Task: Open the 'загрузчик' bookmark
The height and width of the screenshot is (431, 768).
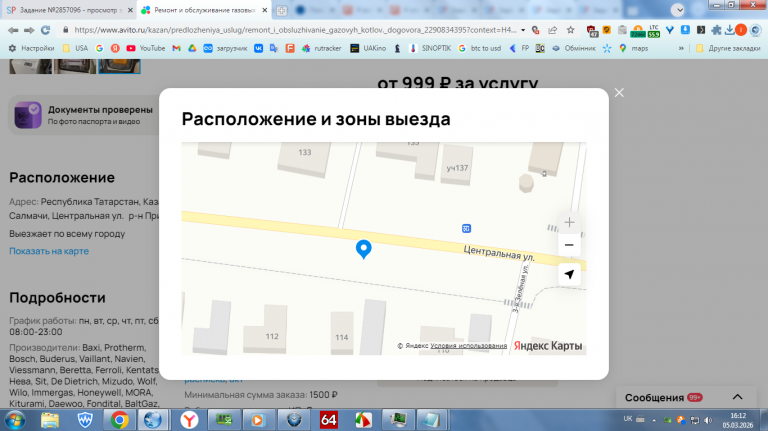Action: [225, 48]
